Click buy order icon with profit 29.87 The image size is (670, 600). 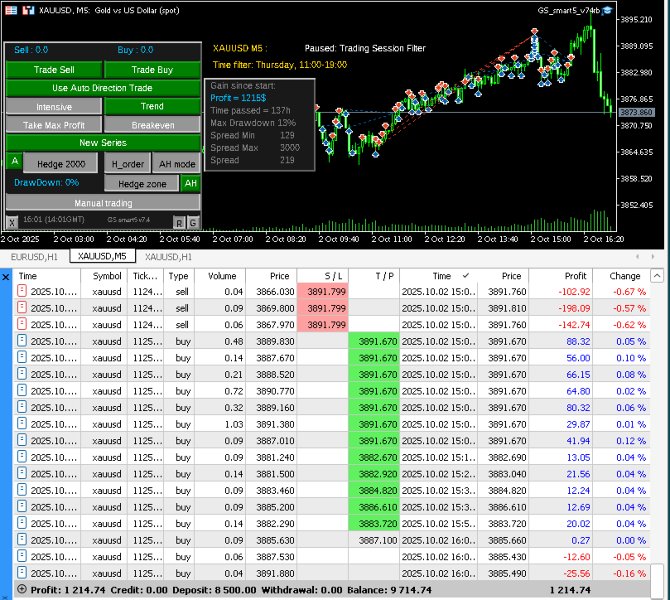[x=22, y=424]
